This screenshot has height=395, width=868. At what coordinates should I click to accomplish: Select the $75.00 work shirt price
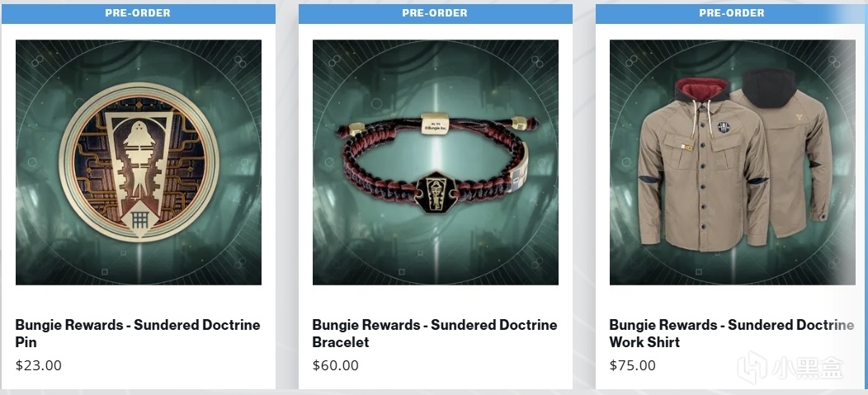633,365
